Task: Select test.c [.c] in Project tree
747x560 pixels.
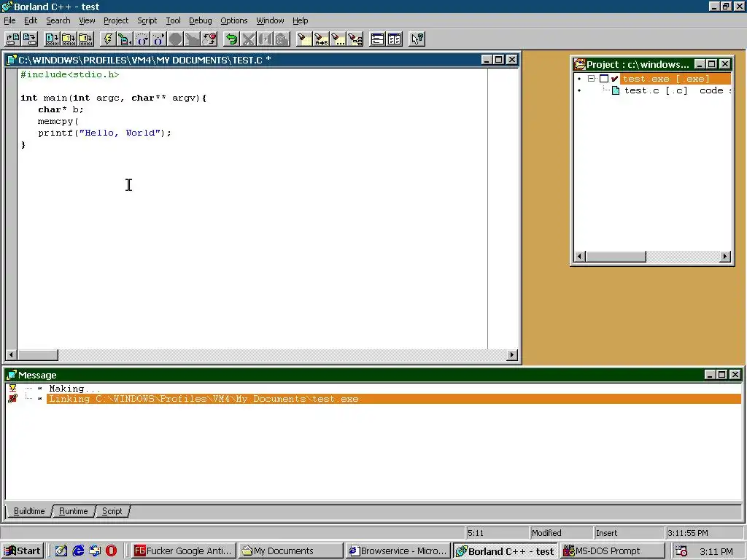Action: 656,90
